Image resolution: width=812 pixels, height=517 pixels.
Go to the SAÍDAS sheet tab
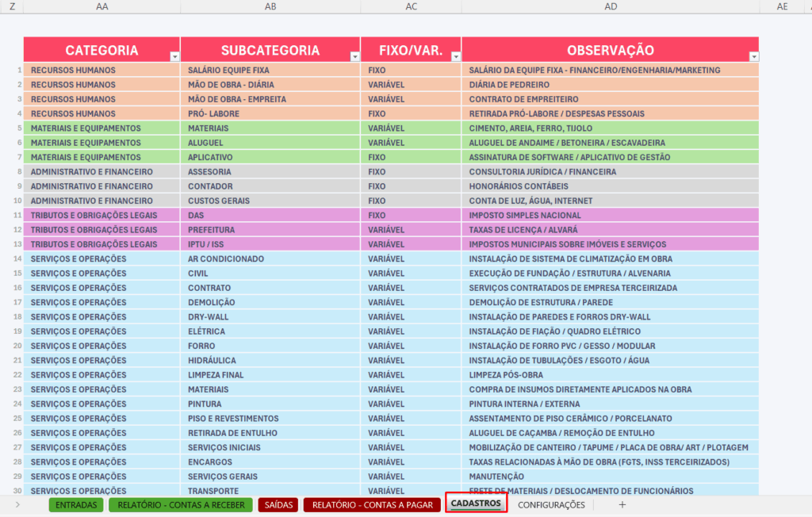pos(278,504)
